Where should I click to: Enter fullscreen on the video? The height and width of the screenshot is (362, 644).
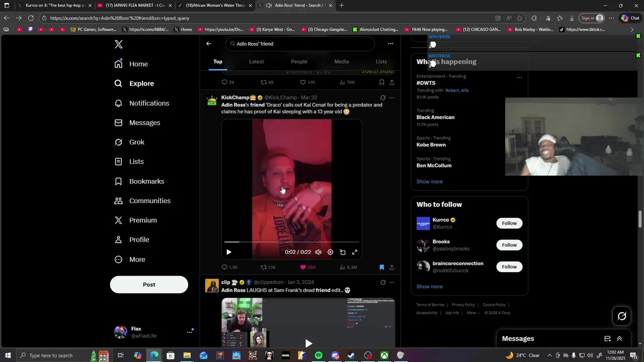355,252
